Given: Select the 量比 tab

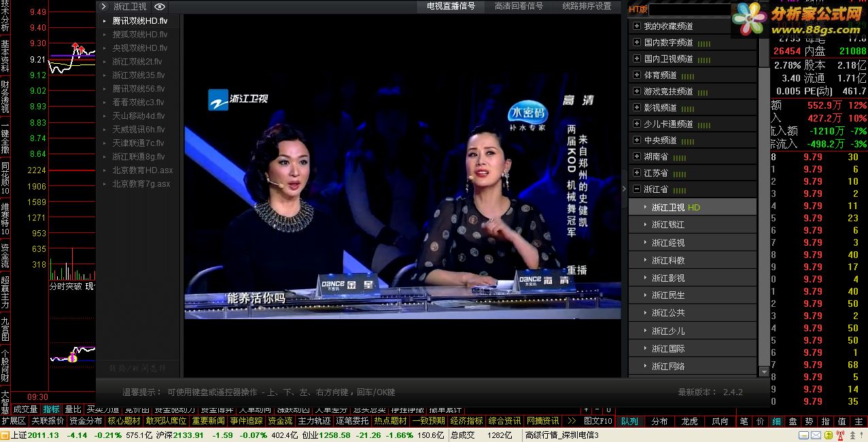Looking at the screenshot, I should coord(73,409).
